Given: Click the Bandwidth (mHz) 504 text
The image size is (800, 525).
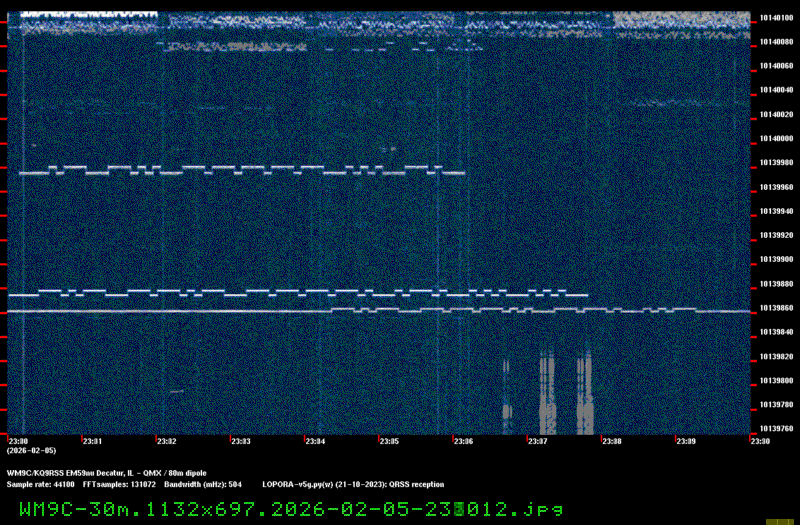Looking at the screenshot, I should pos(204,484).
